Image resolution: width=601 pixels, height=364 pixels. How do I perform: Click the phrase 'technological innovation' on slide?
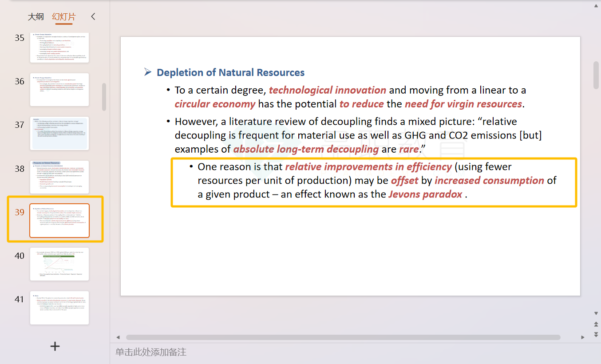[x=328, y=90]
